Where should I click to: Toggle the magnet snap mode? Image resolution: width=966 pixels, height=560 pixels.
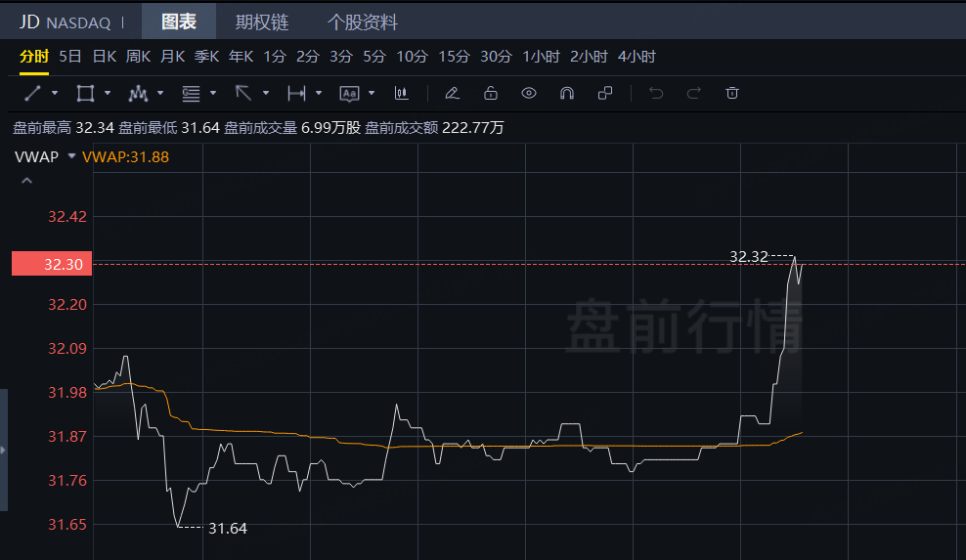pyautogui.click(x=567, y=93)
